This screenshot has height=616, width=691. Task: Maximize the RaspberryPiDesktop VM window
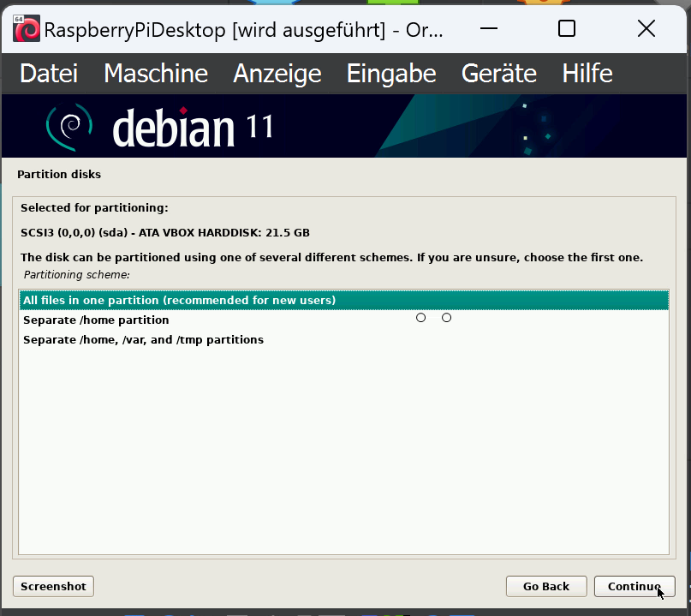[567, 29]
